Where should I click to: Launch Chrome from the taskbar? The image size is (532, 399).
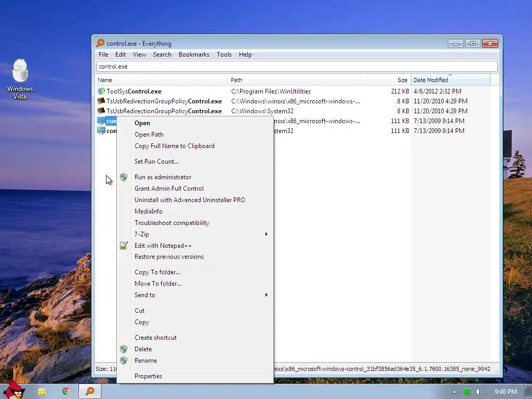66,392
